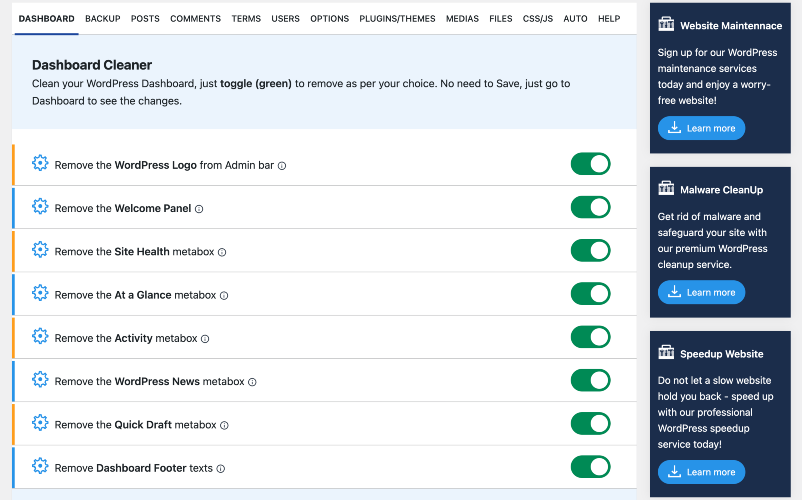The height and width of the screenshot is (500, 802).
Task: Click the gear icon beside Quick Draft row
Action: pyautogui.click(x=40, y=423)
